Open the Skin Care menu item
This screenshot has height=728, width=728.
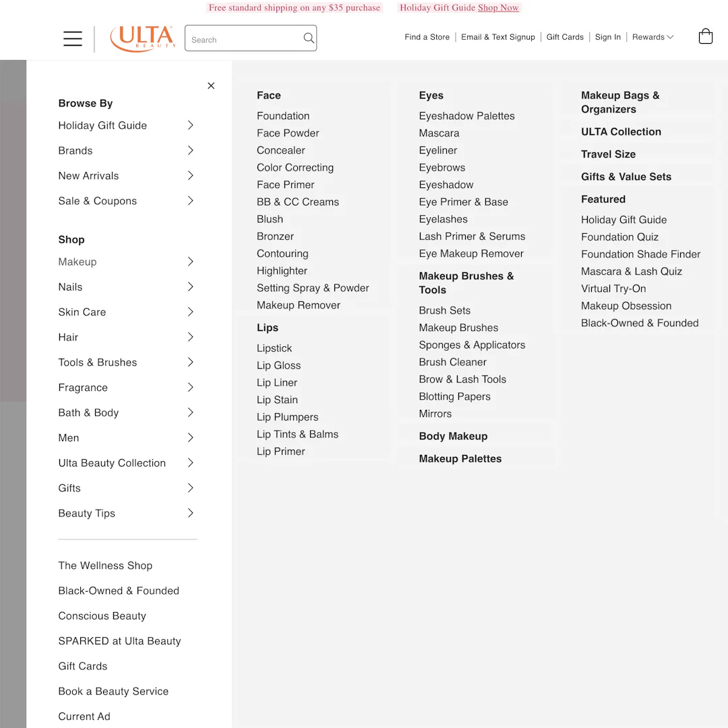[x=82, y=312]
